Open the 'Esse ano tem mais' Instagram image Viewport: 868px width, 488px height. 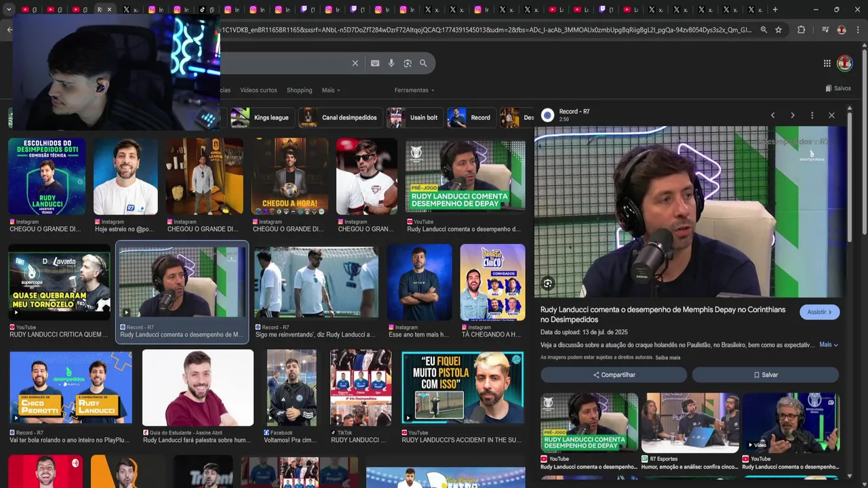419,282
